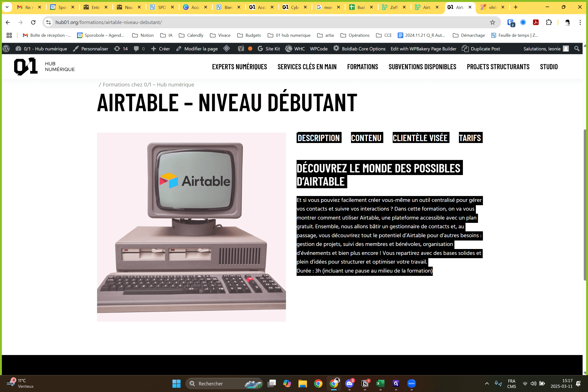
Task: Open the IA bookmarks folder
Action: point(166,35)
